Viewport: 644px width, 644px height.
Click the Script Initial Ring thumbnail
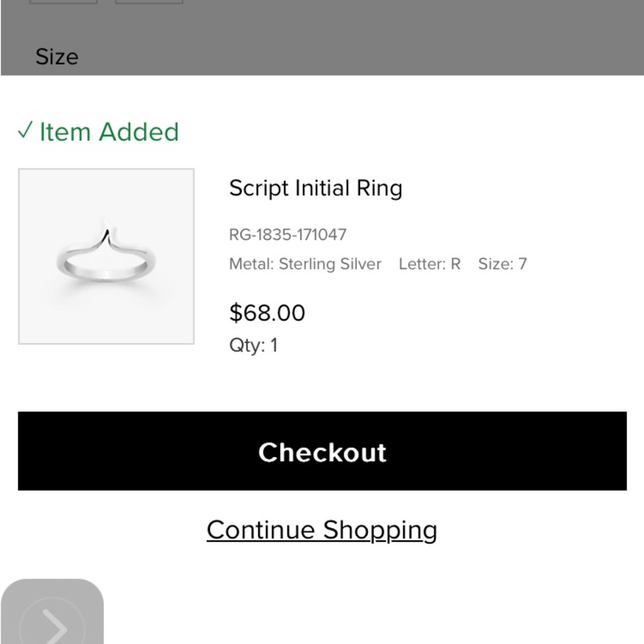click(107, 256)
